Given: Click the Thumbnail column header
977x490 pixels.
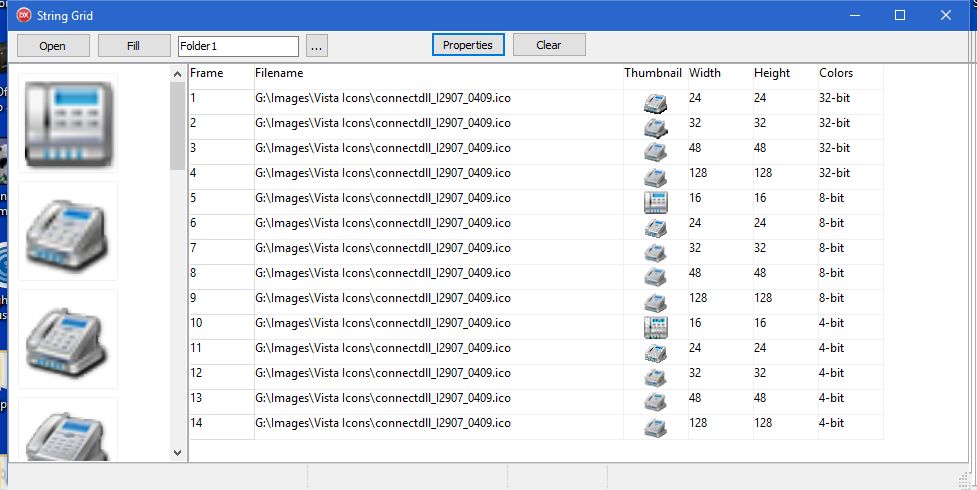Looking at the screenshot, I should click(x=655, y=75).
